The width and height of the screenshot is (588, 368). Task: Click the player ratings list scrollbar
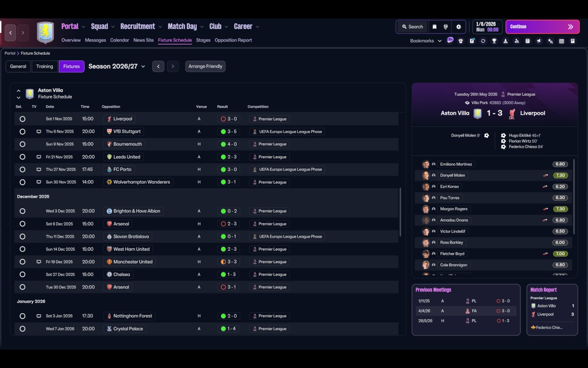point(574,197)
